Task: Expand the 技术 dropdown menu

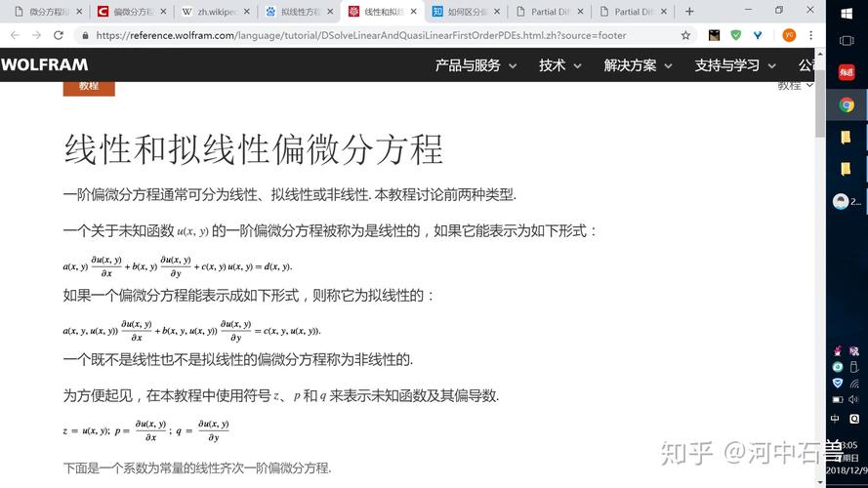Action: tap(560, 65)
